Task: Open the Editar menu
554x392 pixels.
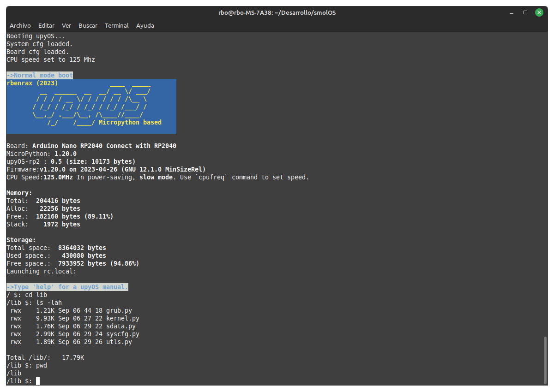Action: point(46,25)
